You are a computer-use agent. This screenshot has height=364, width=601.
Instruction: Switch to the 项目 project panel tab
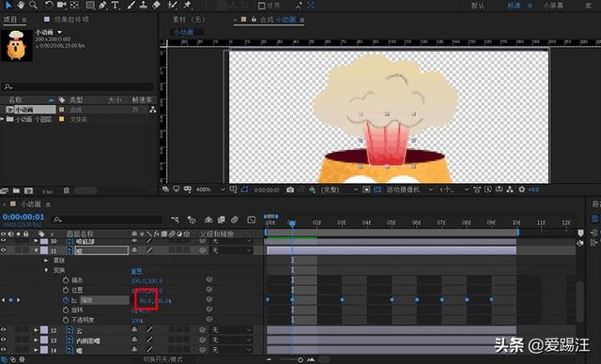10,19
